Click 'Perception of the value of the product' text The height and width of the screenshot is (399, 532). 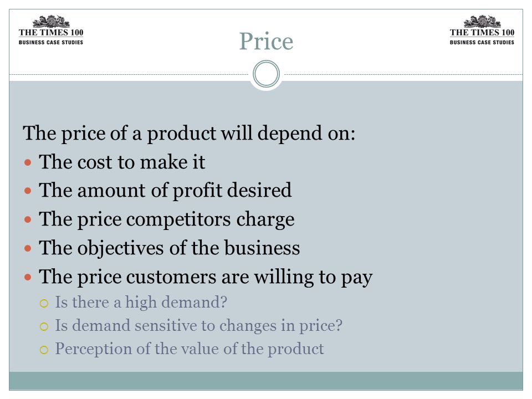coord(190,349)
